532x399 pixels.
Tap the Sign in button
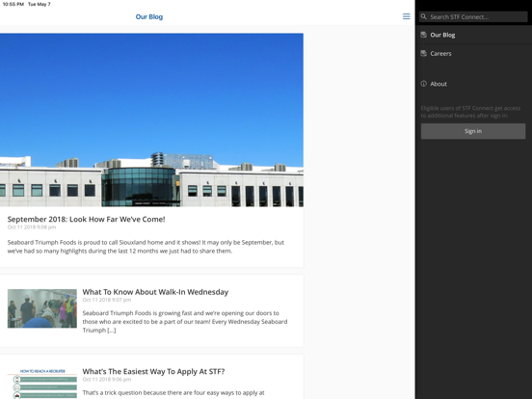473,131
